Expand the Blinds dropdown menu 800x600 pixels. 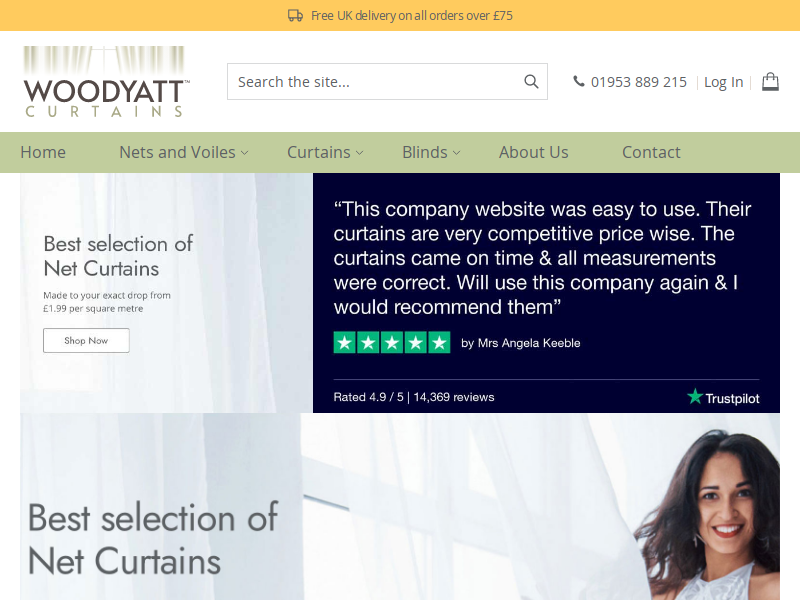click(431, 152)
